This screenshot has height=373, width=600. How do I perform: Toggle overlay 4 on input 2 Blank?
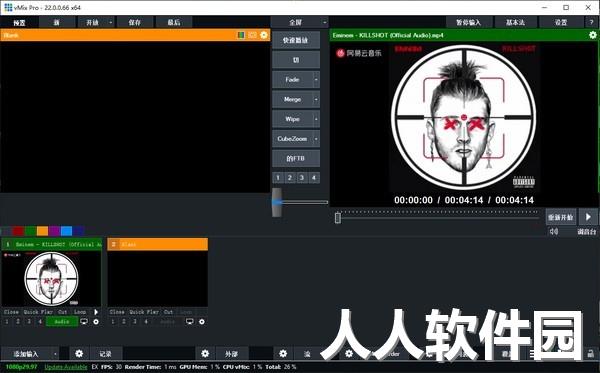click(x=146, y=322)
